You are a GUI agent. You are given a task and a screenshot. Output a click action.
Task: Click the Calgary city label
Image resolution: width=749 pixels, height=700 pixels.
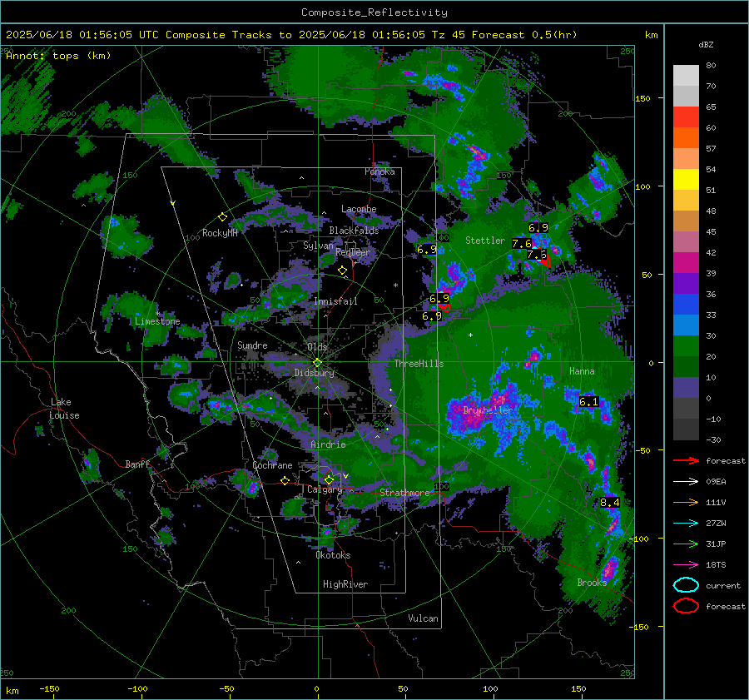coord(325,489)
